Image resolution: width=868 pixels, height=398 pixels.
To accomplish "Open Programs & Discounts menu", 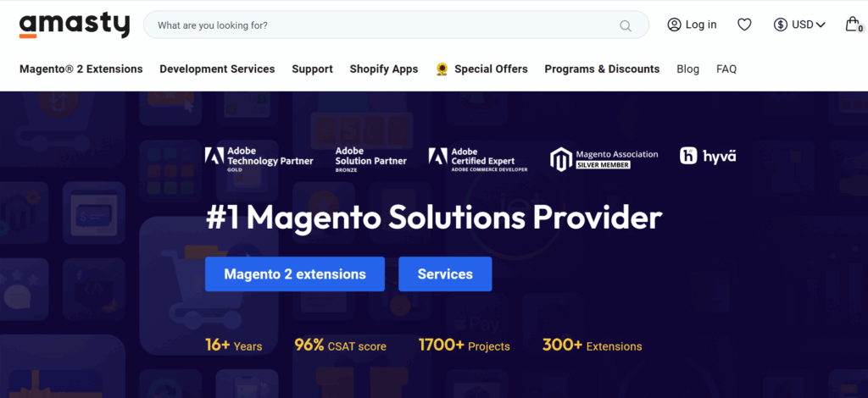I will coord(602,69).
